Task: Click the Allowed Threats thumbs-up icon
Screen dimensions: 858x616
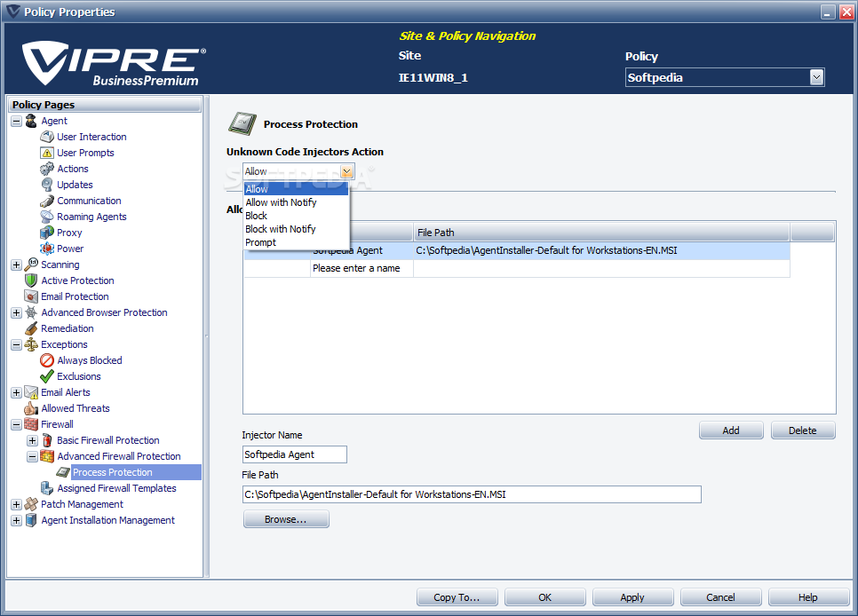Action: [x=31, y=408]
